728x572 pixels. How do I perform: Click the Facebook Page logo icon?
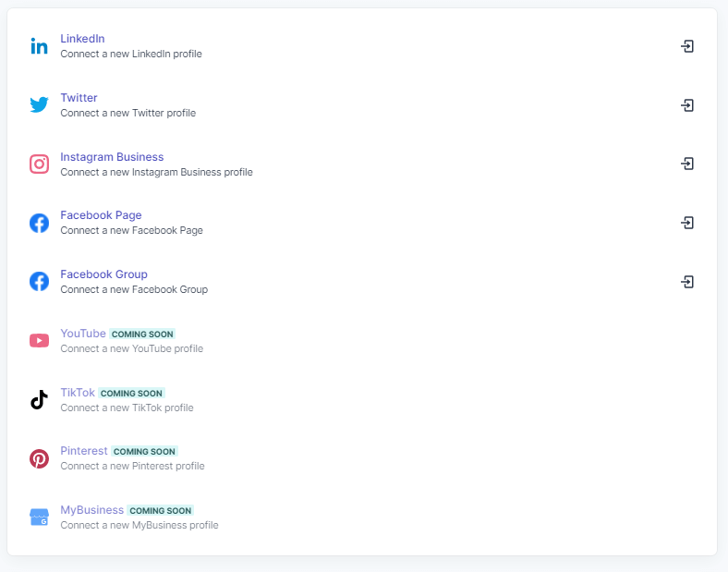39,223
